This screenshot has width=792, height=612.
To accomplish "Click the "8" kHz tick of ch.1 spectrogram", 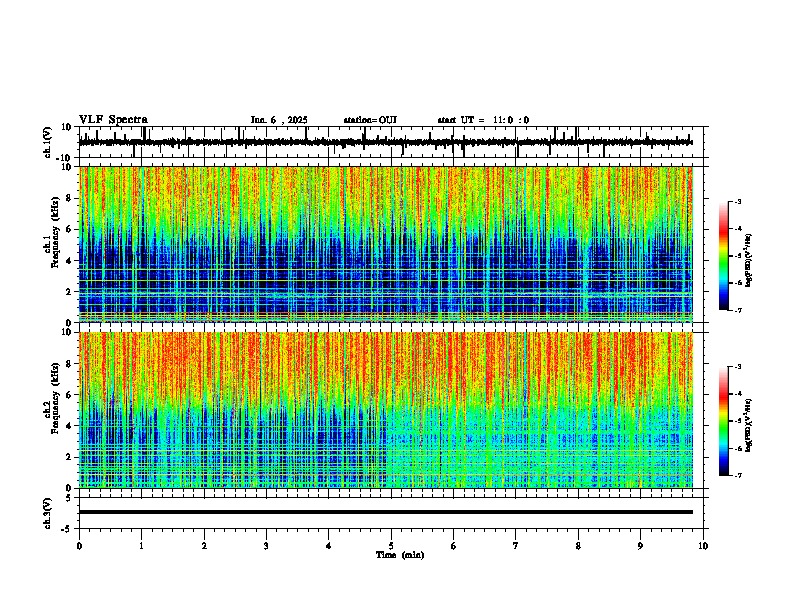I will click(x=70, y=198).
